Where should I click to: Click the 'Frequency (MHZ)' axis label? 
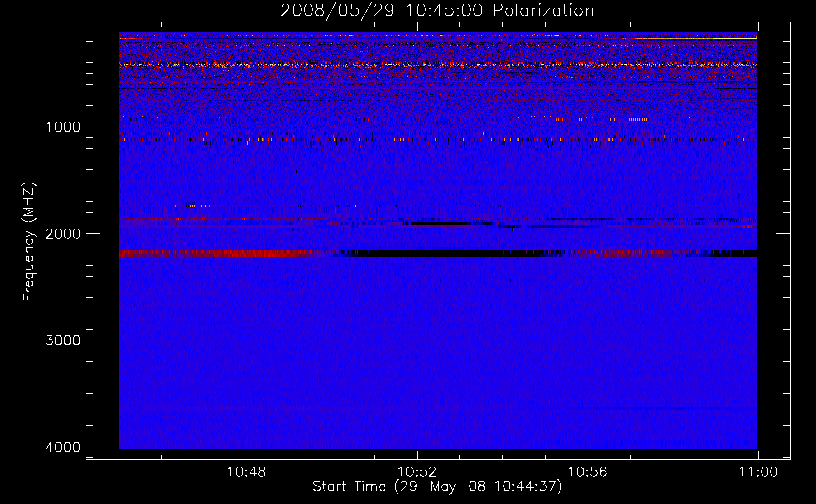[28, 241]
